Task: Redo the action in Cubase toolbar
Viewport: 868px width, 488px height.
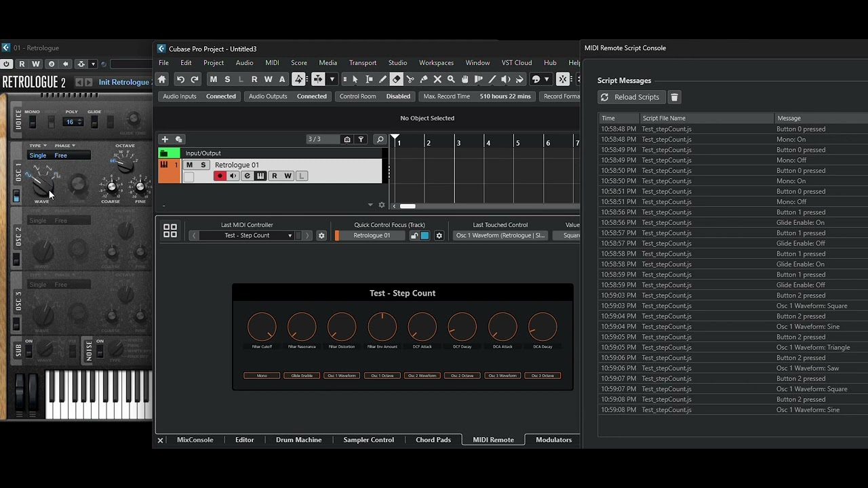Action: (x=195, y=79)
